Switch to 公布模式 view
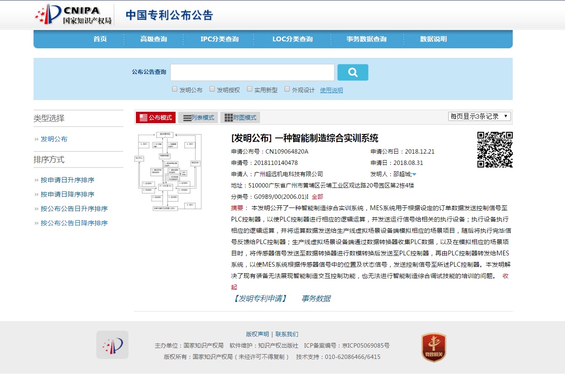Screen dimensions: 565x392 156,117
